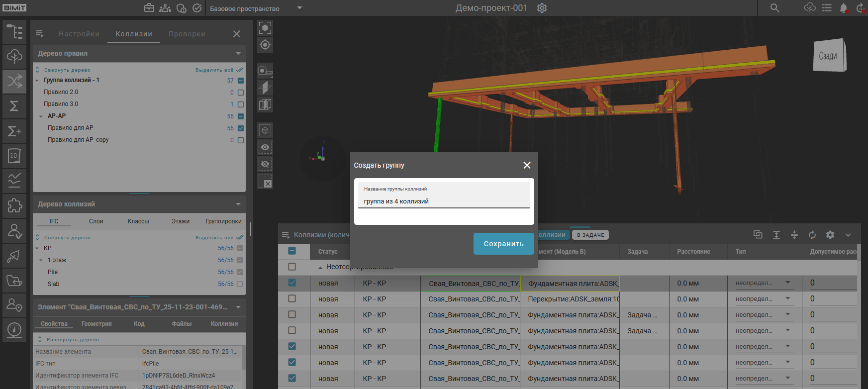Click the notifications bell icon
868x389 pixels.
tap(843, 8)
